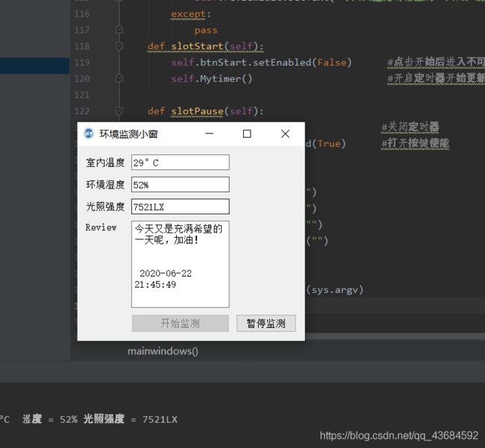485x448 pixels.
Task: Click the fold end marker at line 117
Action: point(119,30)
